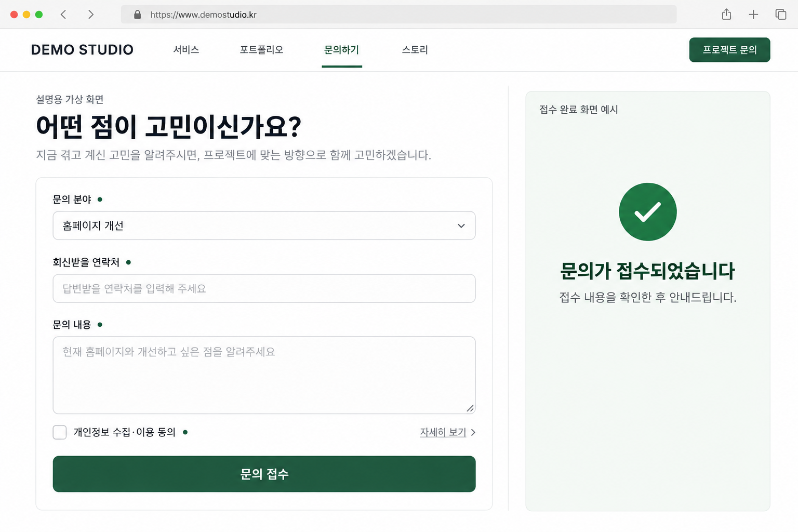
Task: Click the DEMO STUDIO logo
Action: (82, 50)
